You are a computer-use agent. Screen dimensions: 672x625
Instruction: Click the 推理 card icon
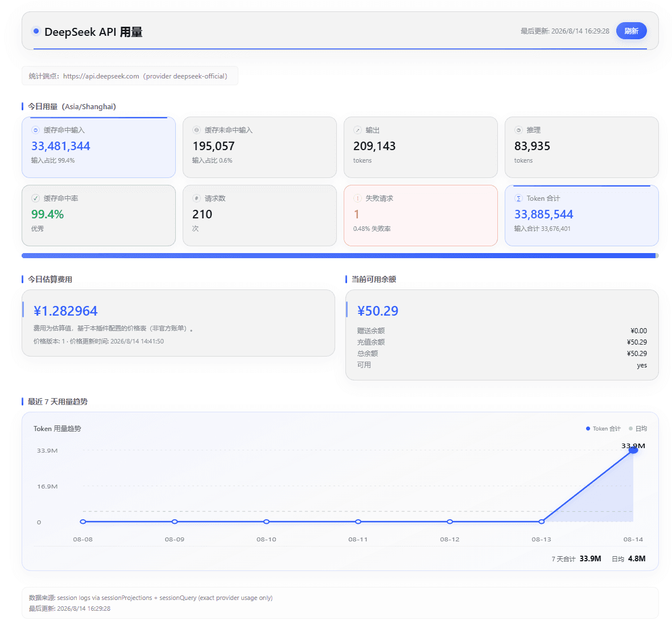pos(518,130)
